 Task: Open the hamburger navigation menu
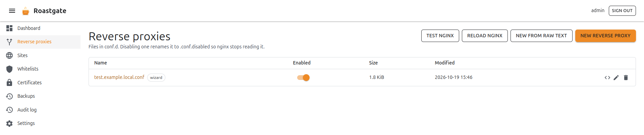[12, 11]
